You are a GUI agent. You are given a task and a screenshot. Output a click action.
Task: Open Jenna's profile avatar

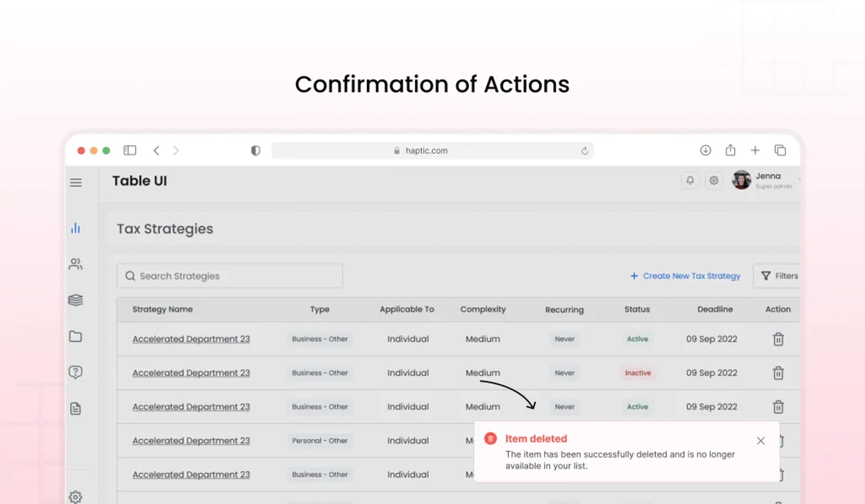click(741, 180)
